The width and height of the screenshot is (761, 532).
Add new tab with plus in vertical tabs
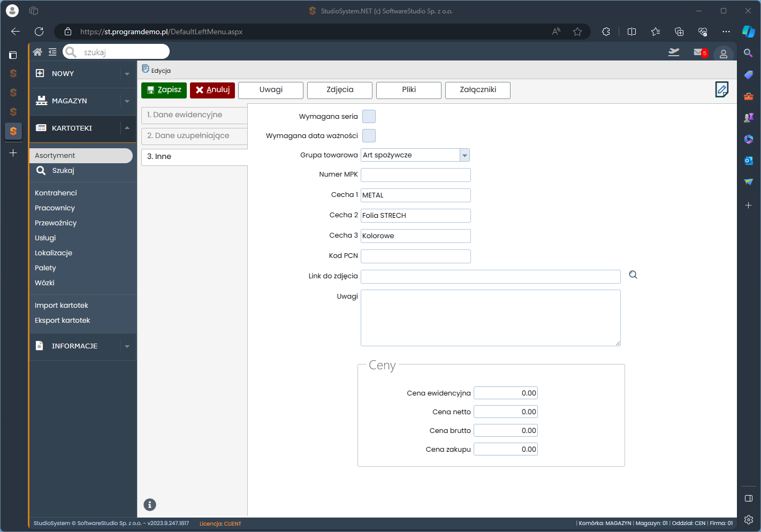pyautogui.click(x=13, y=153)
